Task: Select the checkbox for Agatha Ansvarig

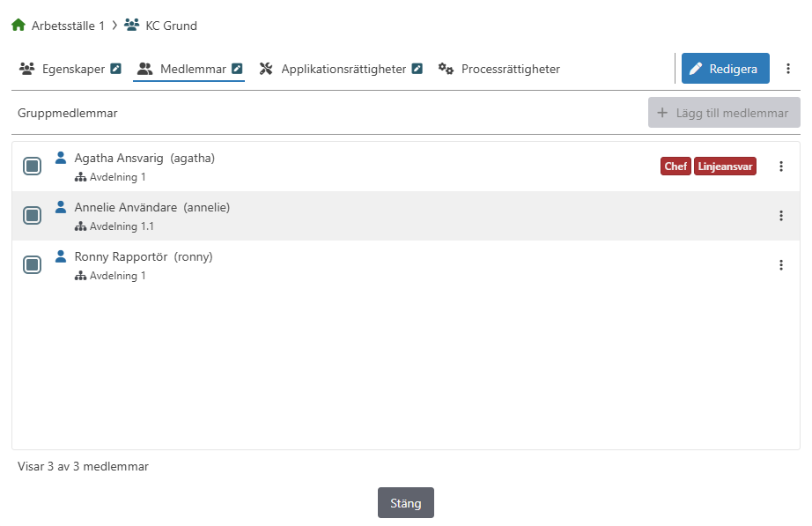Action: coord(32,167)
